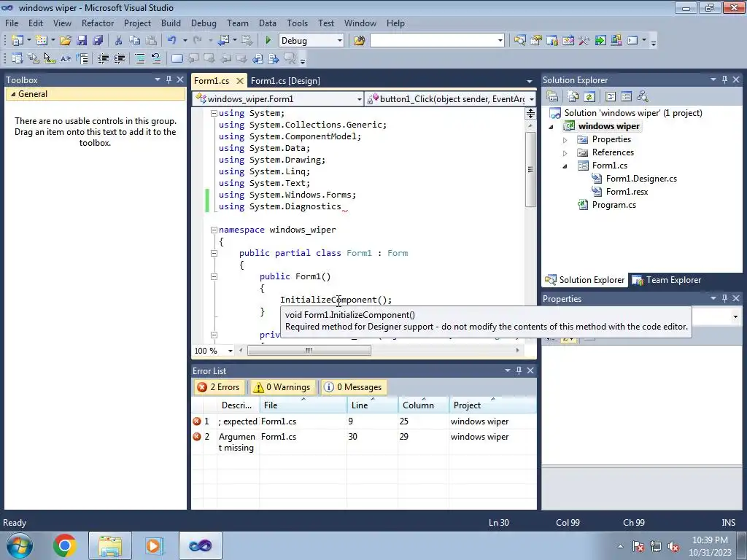The image size is (747, 560).
Task: Click Show All Files in Solution Explorer
Action: [573, 97]
